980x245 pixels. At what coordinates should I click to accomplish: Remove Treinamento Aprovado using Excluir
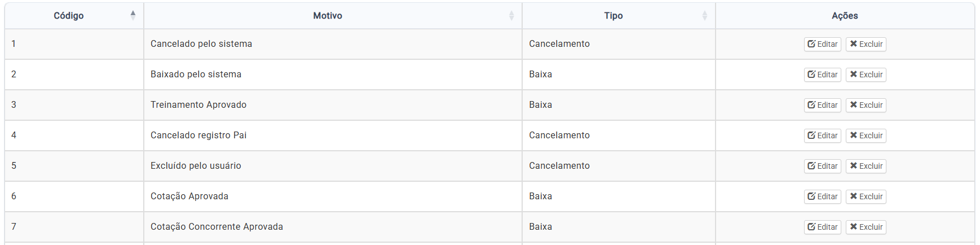(866, 105)
